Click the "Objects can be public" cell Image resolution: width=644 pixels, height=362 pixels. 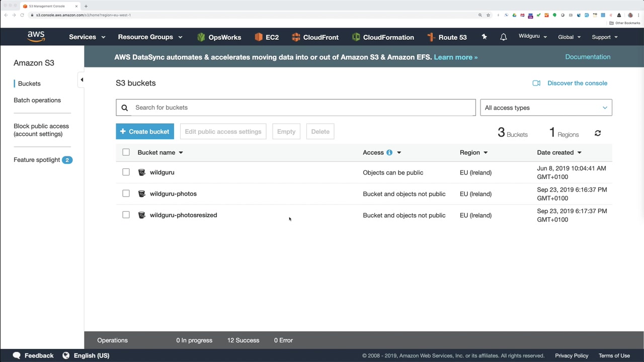click(x=393, y=172)
